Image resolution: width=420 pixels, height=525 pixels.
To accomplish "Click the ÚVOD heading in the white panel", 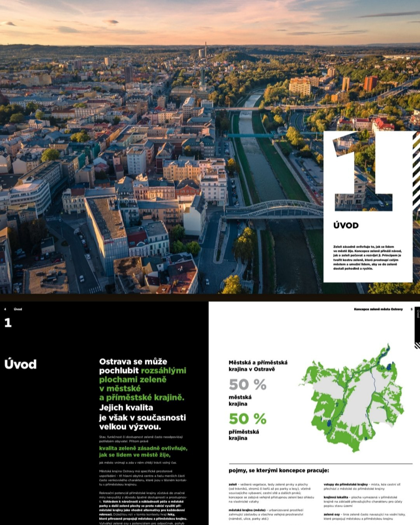I will point(346,225).
